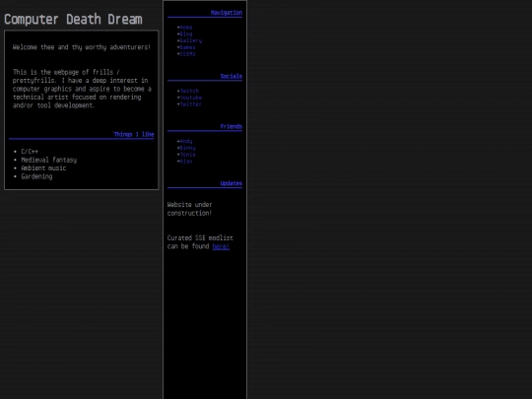The width and height of the screenshot is (532, 399).
Task: Click the Computer Death Dream title
Action: tap(73, 20)
